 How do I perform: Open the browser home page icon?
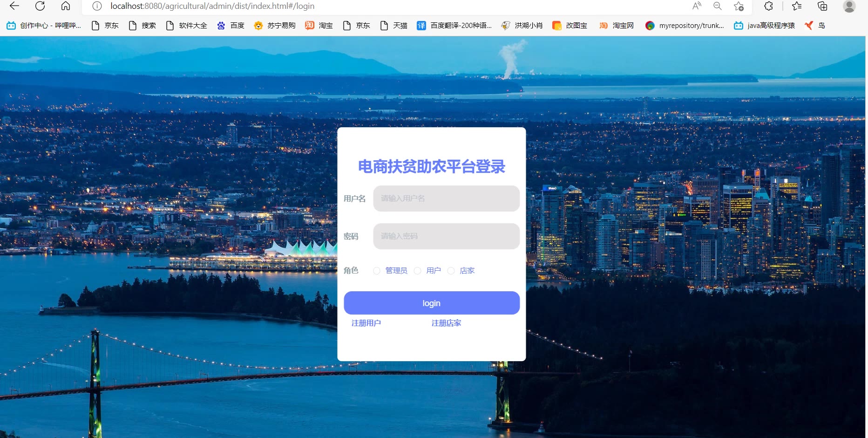pos(66,6)
